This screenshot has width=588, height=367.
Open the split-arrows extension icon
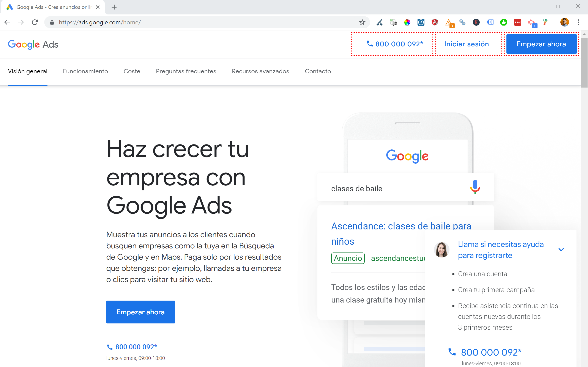click(x=380, y=22)
